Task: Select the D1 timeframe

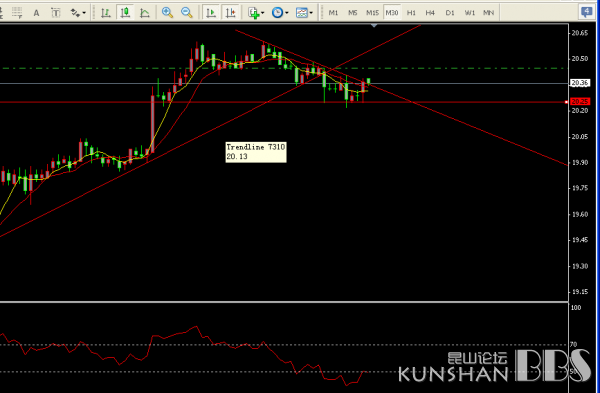Action: click(x=450, y=13)
